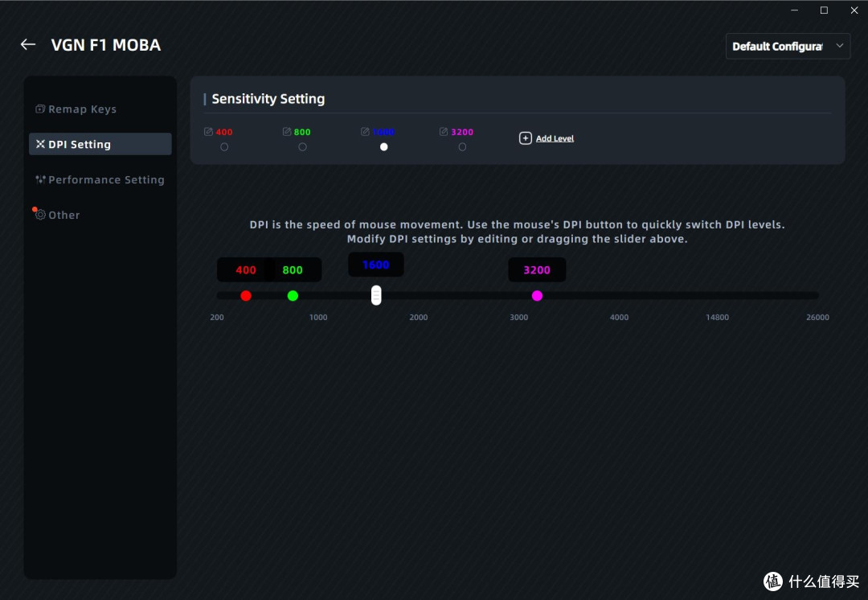Screen dimensions: 868x600
Task: Click the Performance Setting sliders icon
Action: click(x=40, y=179)
